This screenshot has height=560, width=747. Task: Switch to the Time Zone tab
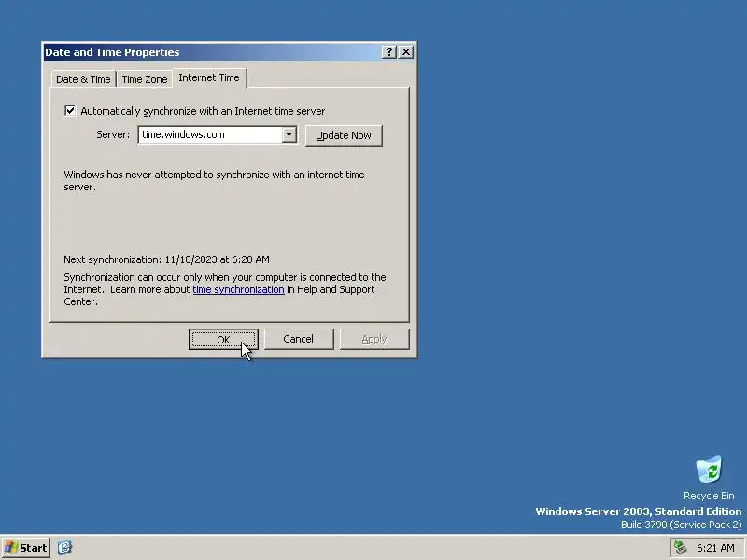[145, 79]
